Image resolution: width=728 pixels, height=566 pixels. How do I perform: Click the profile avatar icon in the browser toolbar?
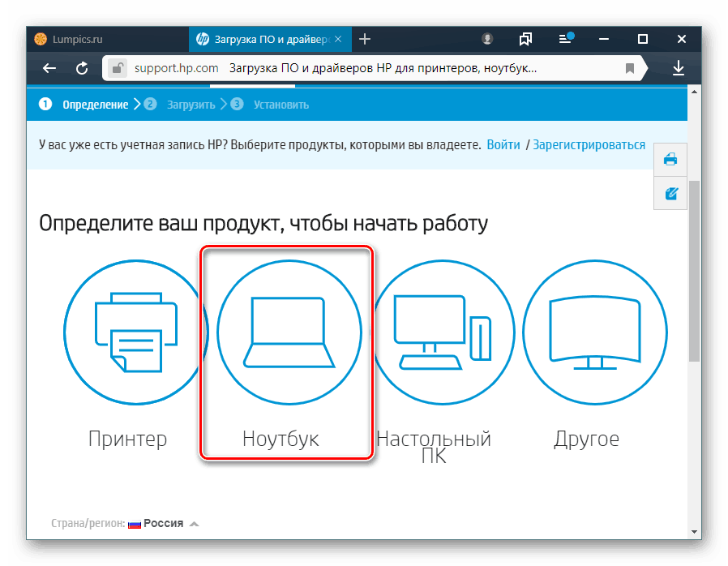pos(486,38)
